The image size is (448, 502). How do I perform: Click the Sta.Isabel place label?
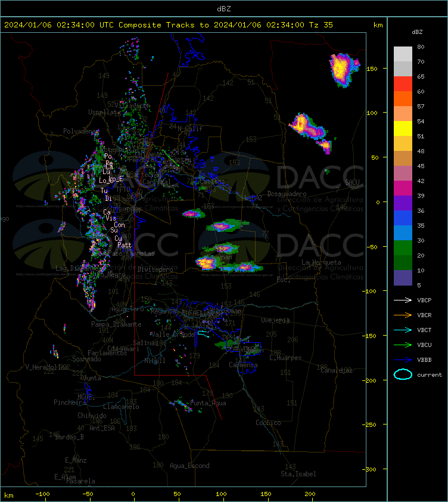coord(298,474)
